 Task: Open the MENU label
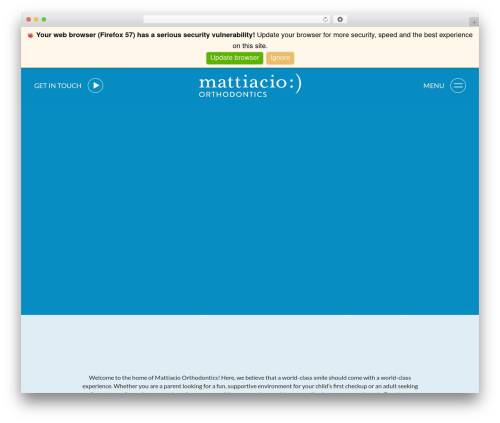click(x=434, y=86)
